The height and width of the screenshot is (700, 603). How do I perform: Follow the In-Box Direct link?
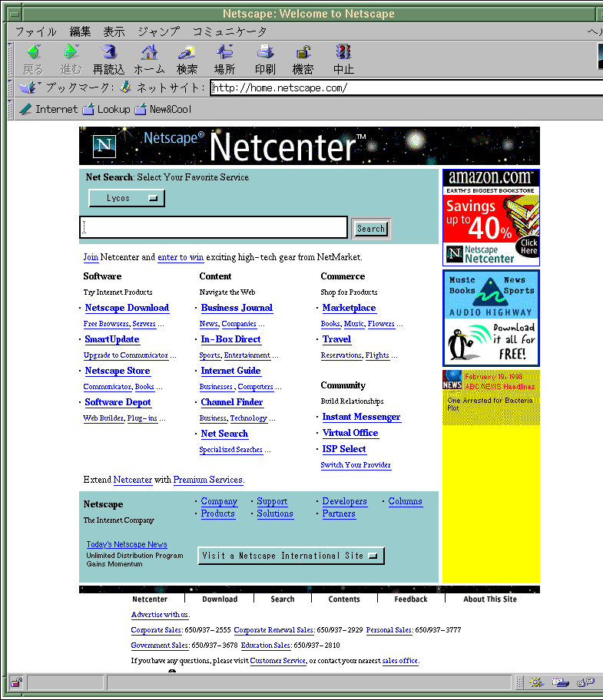pos(230,339)
